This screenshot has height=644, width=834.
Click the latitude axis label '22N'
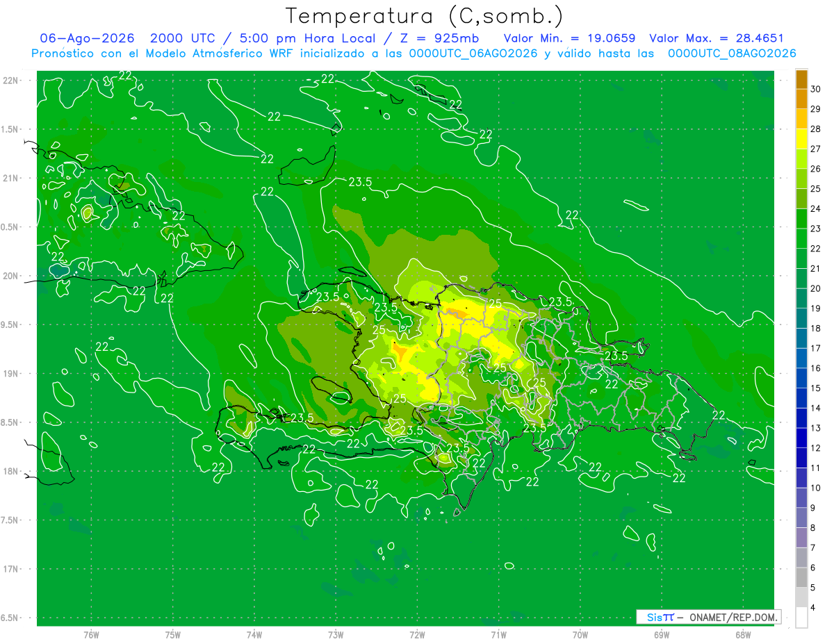[12, 81]
